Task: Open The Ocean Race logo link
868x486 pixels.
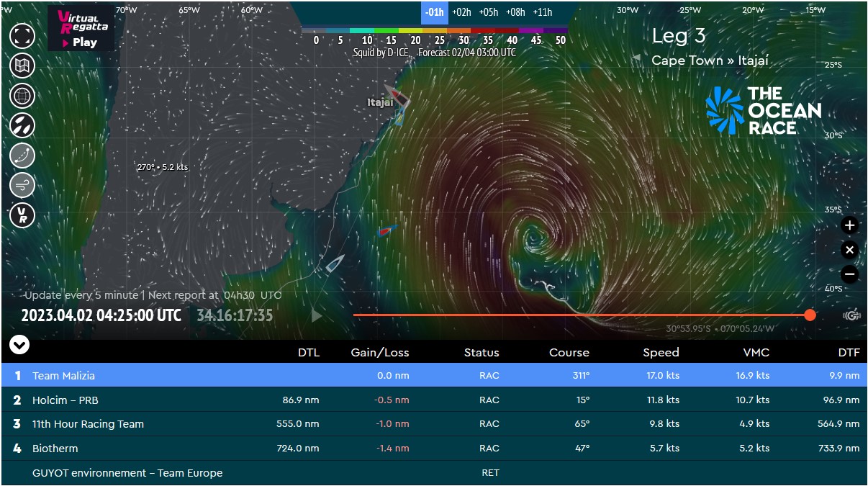Action: click(x=763, y=110)
